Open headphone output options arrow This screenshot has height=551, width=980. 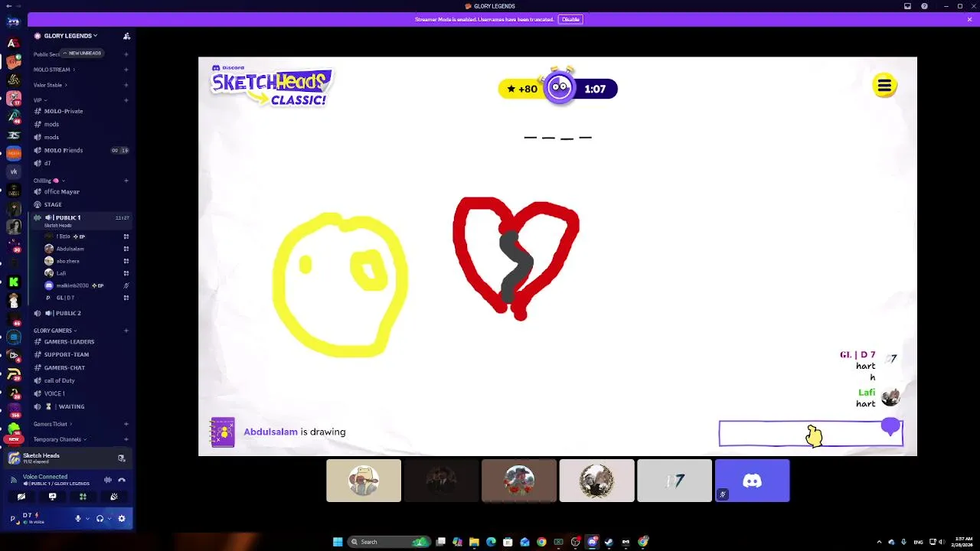click(109, 519)
